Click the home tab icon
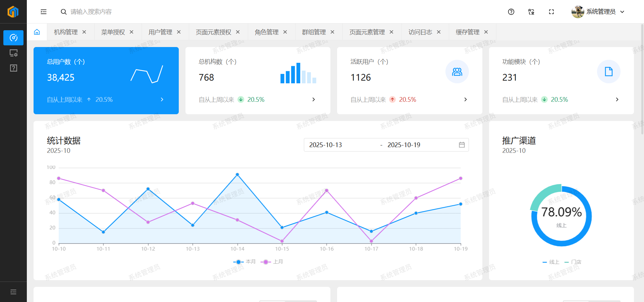The height and width of the screenshot is (302, 644). [x=37, y=32]
